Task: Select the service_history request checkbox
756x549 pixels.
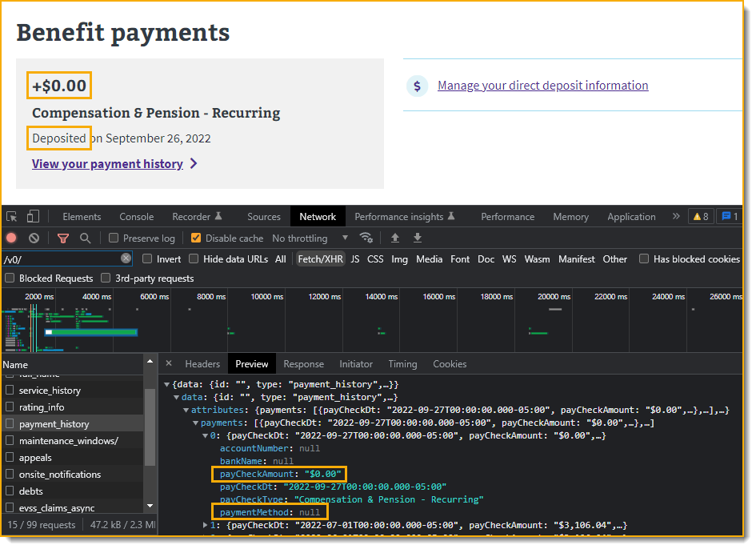Action: pyautogui.click(x=9, y=391)
